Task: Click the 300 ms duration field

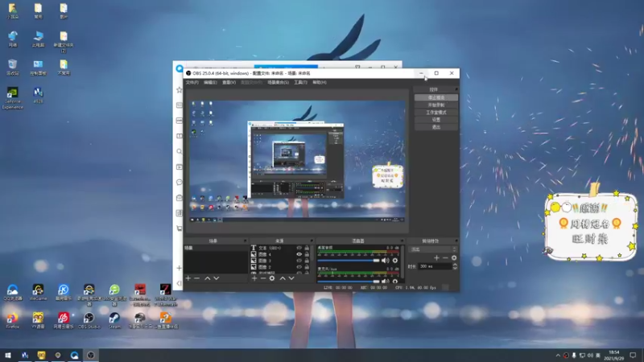Action: click(435, 266)
